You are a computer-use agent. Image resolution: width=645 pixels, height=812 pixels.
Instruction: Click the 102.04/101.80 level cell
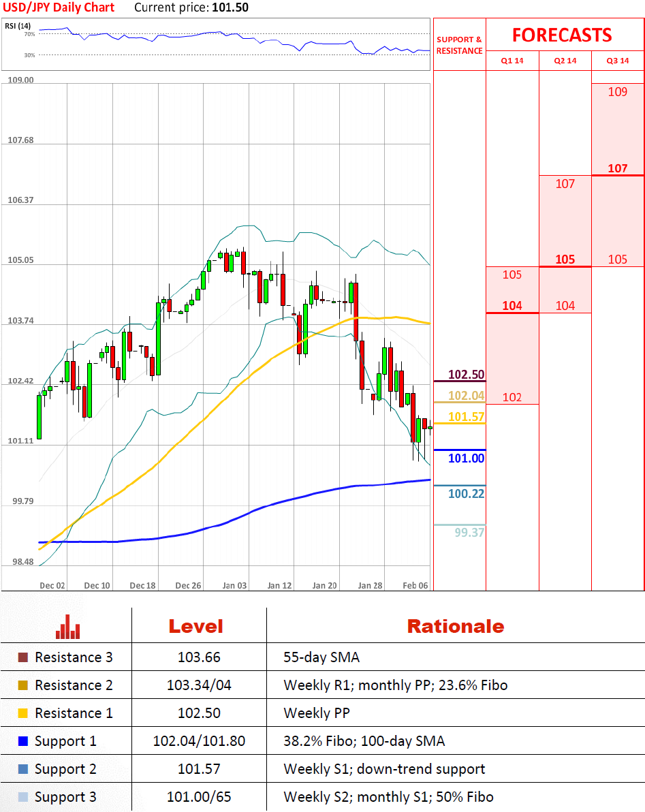[x=200, y=741]
